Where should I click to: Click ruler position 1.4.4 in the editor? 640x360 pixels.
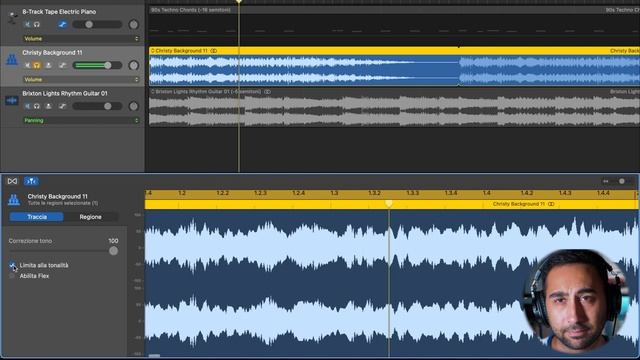click(603, 193)
